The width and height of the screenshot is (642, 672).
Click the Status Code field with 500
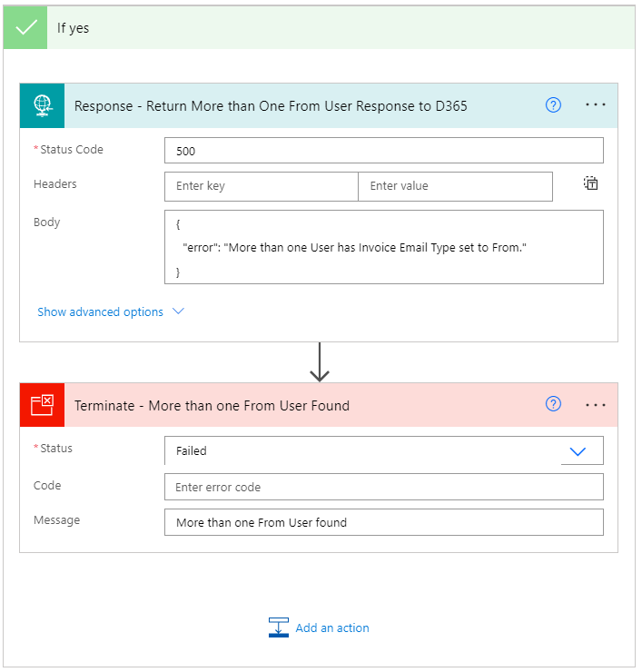(383, 150)
